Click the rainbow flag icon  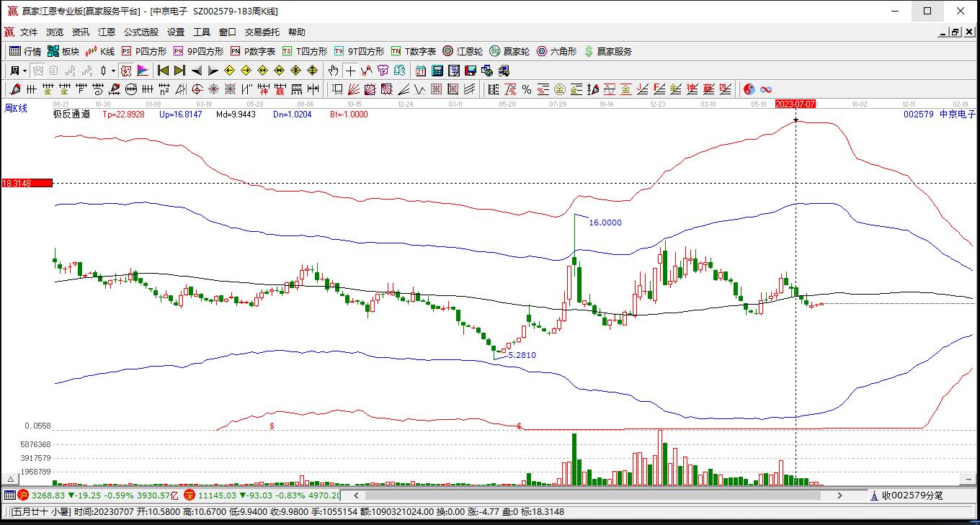pyautogui.click(x=143, y=71)
